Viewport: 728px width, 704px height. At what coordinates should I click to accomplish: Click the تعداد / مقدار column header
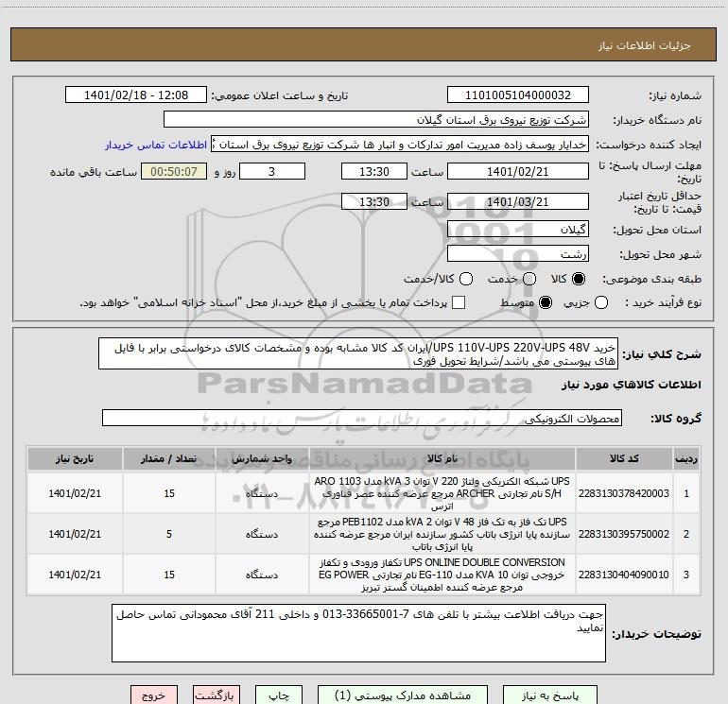coord(169,458)
